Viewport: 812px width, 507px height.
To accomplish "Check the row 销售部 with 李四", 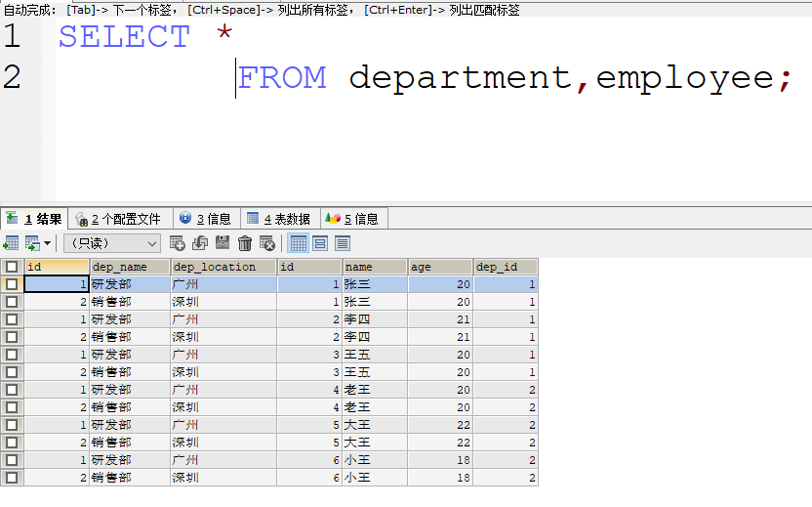I will [x=12, y=337].
